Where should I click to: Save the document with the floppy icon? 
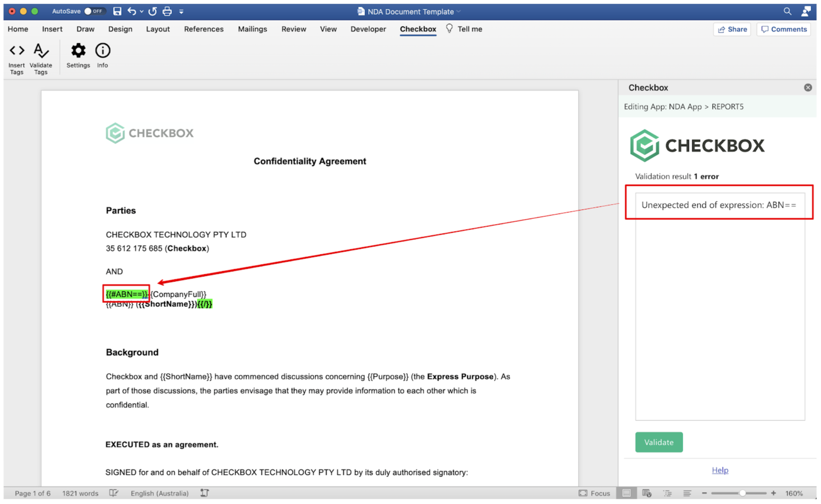point(117,11)
